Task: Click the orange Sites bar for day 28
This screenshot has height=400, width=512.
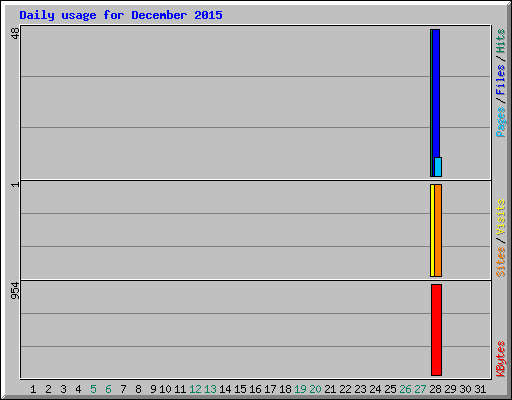Action: coord(438,230)
